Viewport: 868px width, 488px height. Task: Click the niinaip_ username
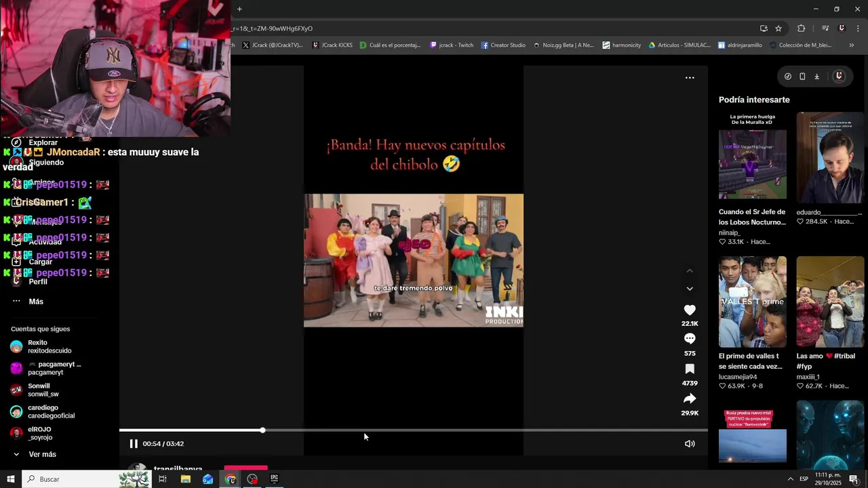[x=729, y=232]
